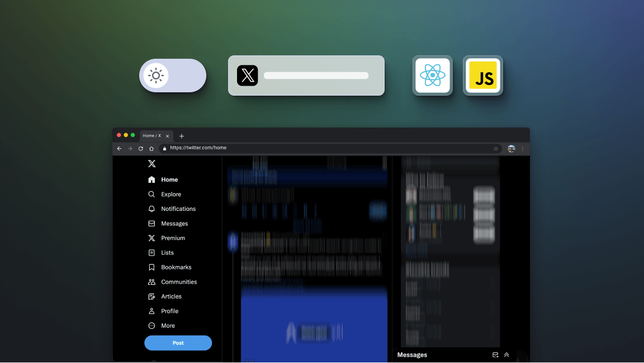Click the Explore magnifier icon

tap(151, 194)
